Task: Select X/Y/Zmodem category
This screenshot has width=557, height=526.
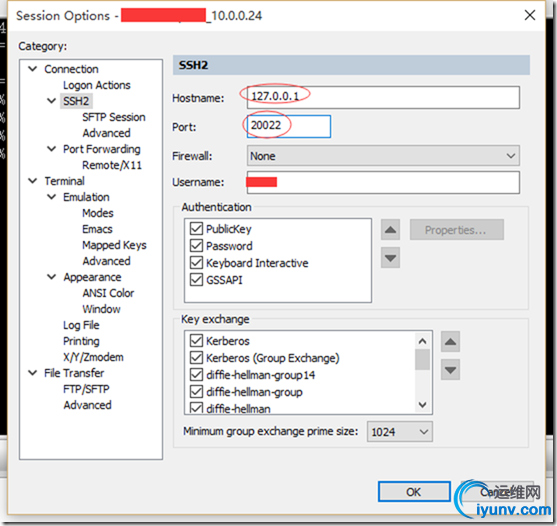Action: pyautogui.click(x=93, y=357)
